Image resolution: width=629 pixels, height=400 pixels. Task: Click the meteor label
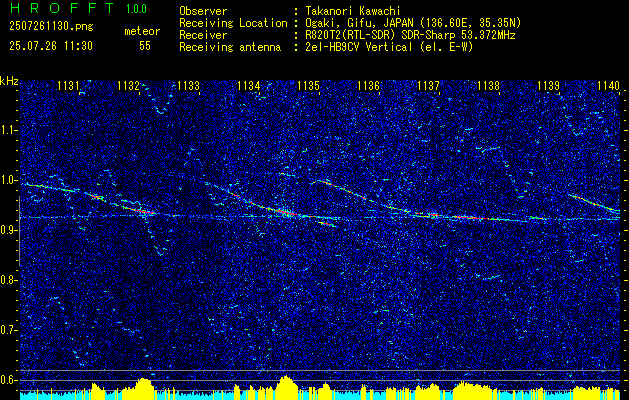tap(142, 31)
